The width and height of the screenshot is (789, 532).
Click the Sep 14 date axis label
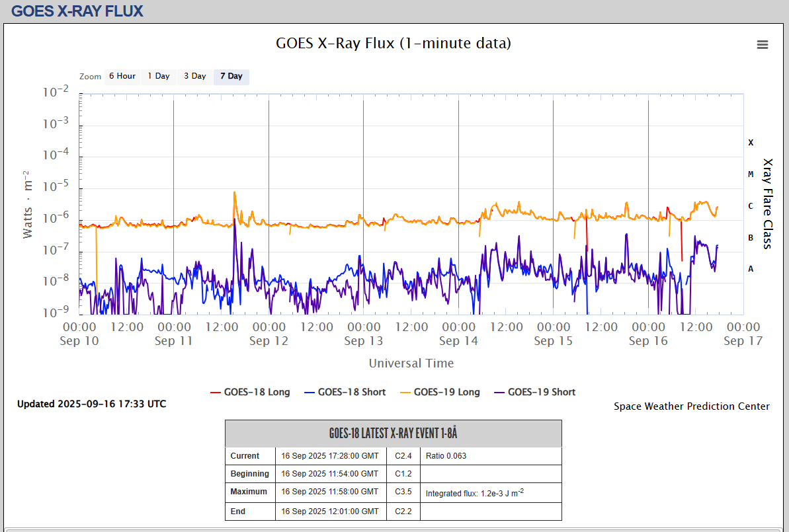458,341
